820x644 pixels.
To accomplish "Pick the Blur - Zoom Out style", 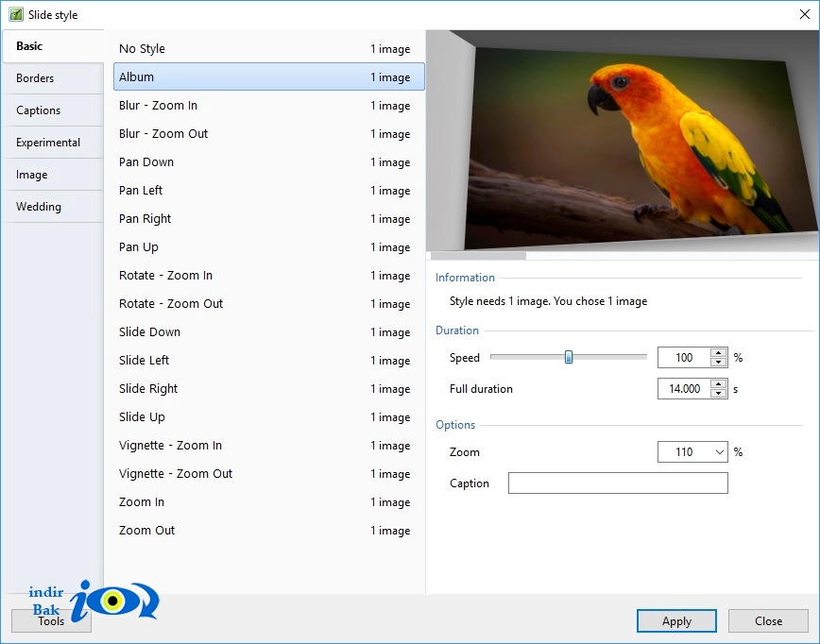I will click(269, 133).
